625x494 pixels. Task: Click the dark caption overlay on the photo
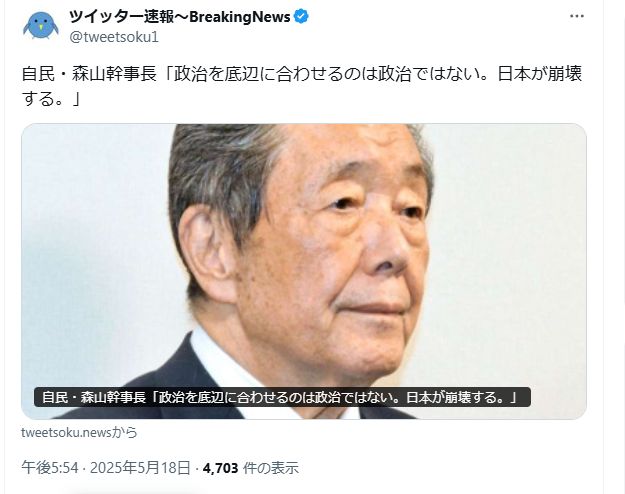point(282,397)
